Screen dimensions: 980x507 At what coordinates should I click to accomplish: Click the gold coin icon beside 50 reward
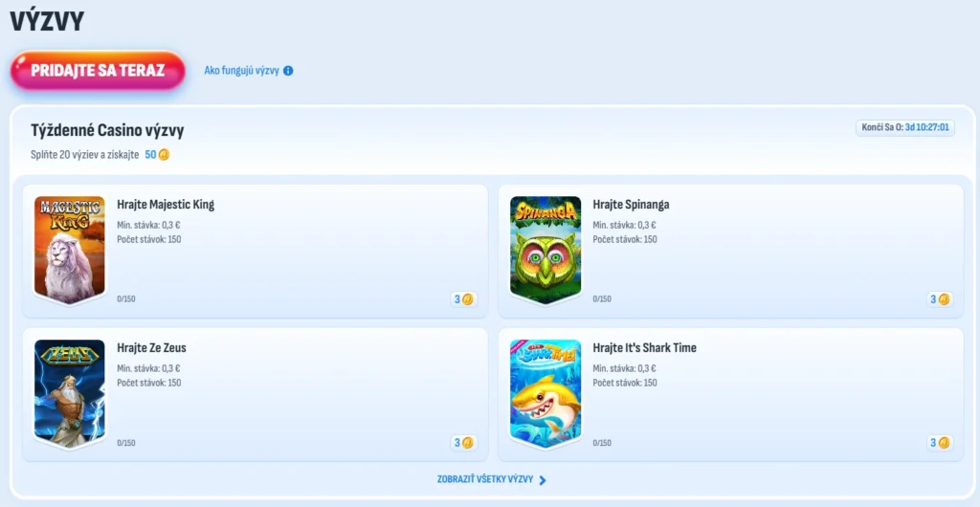click(x=164, y=154)
